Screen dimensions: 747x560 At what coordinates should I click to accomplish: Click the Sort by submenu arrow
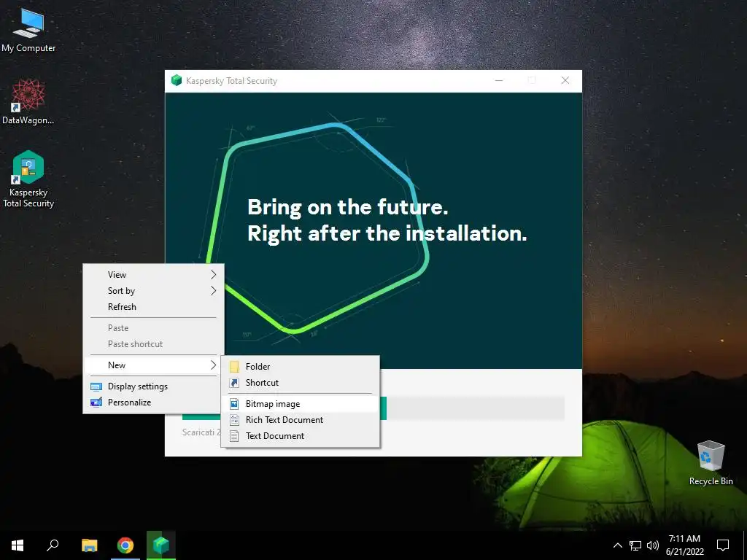214,291
